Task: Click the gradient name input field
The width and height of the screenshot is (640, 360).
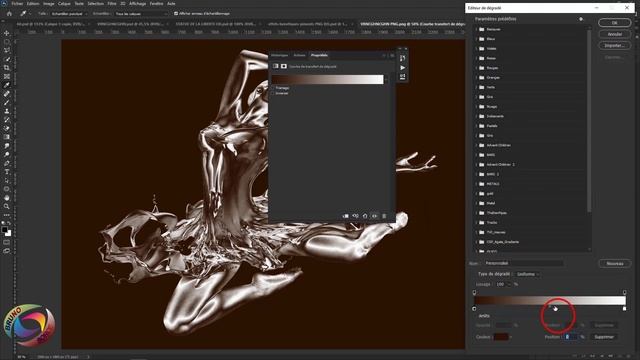Action: pos(524,263)
